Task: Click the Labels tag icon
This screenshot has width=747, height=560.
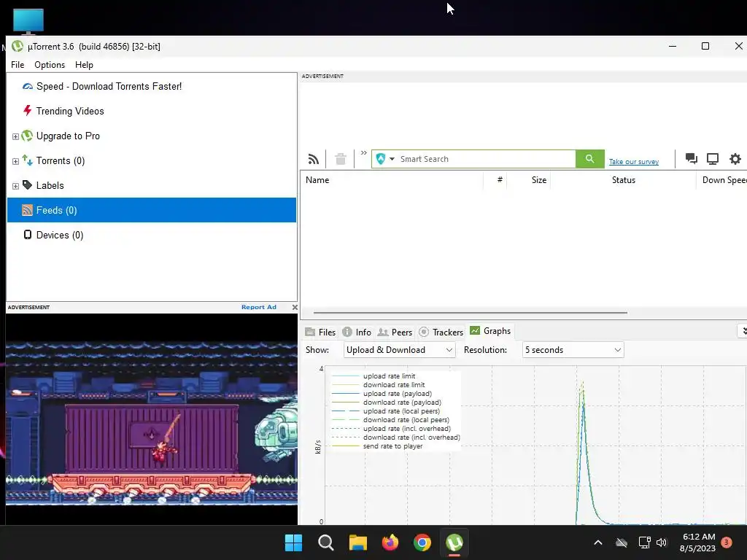Action: point(27,184)
